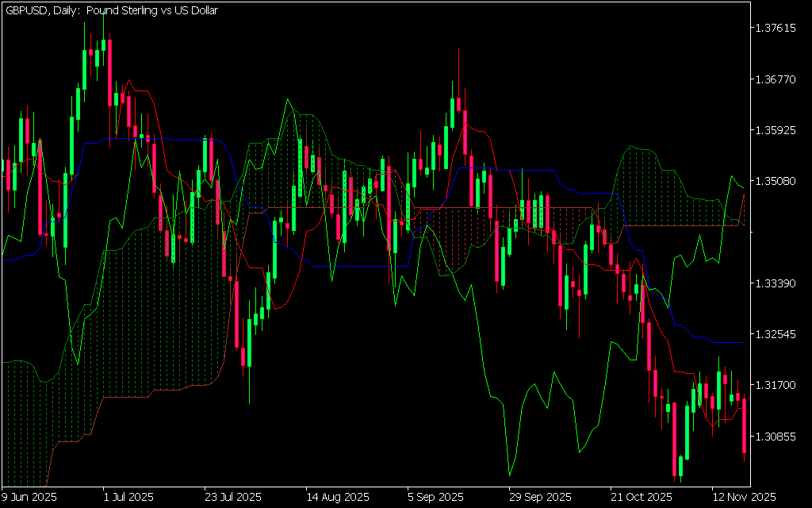
Task: Click the 1.37615 price axis label
Action: pyautogui.click(x=776, y=29)
